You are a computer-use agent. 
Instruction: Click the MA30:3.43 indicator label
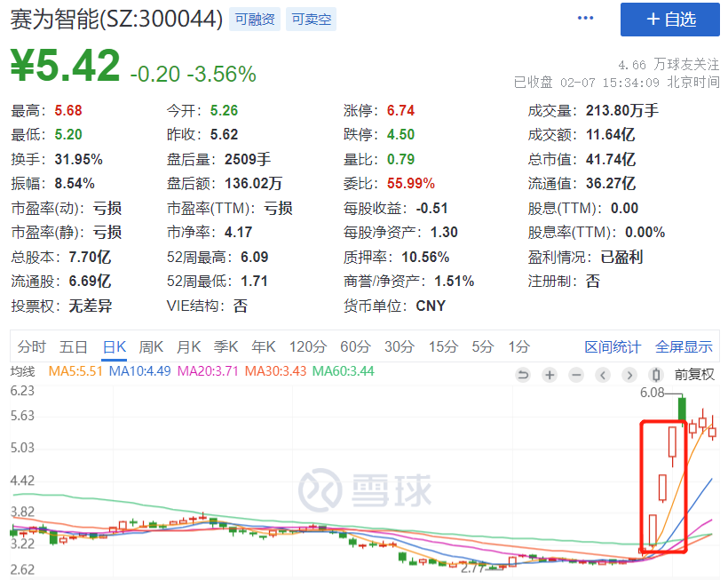(276, 371)
